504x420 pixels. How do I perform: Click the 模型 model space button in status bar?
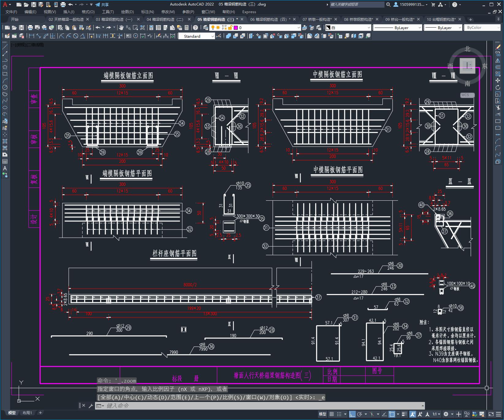pos(322,414)
